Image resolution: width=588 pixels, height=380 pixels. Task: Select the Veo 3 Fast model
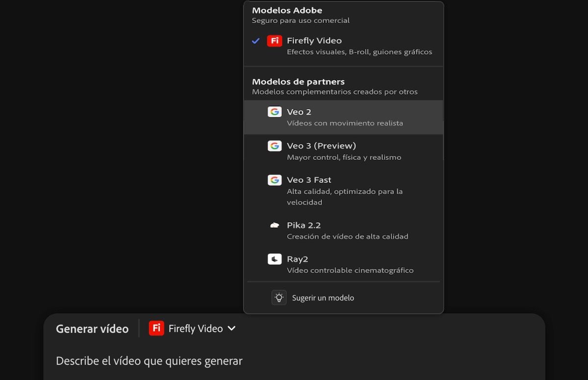(x=343, y=191)
